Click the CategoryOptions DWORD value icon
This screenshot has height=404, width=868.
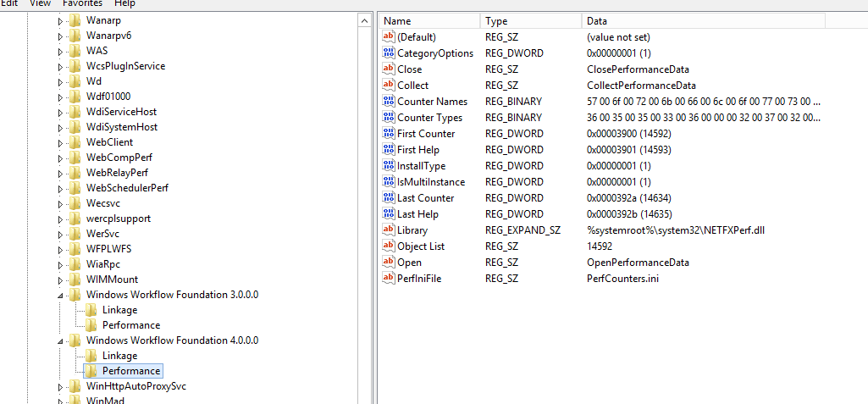tap(389, 53)
